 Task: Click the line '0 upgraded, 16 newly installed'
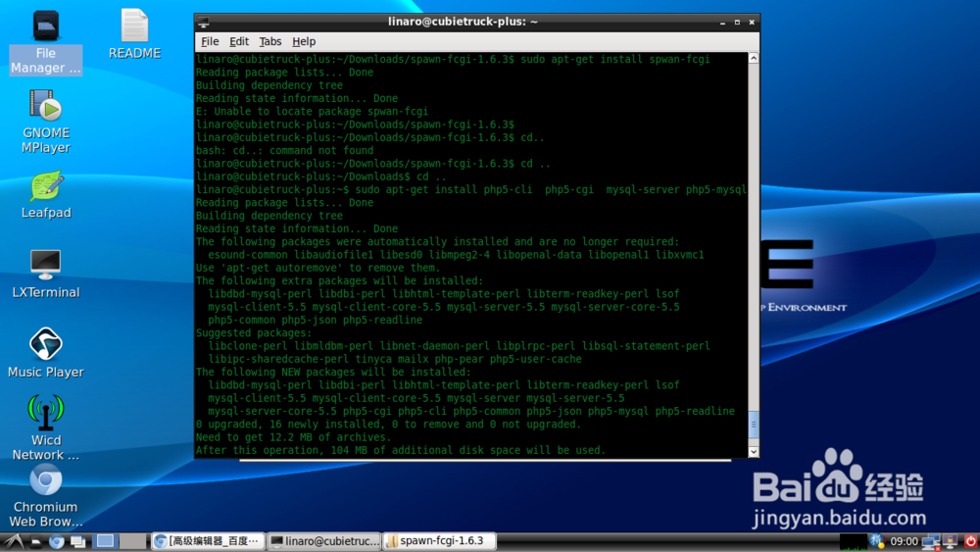coord(388,424)
